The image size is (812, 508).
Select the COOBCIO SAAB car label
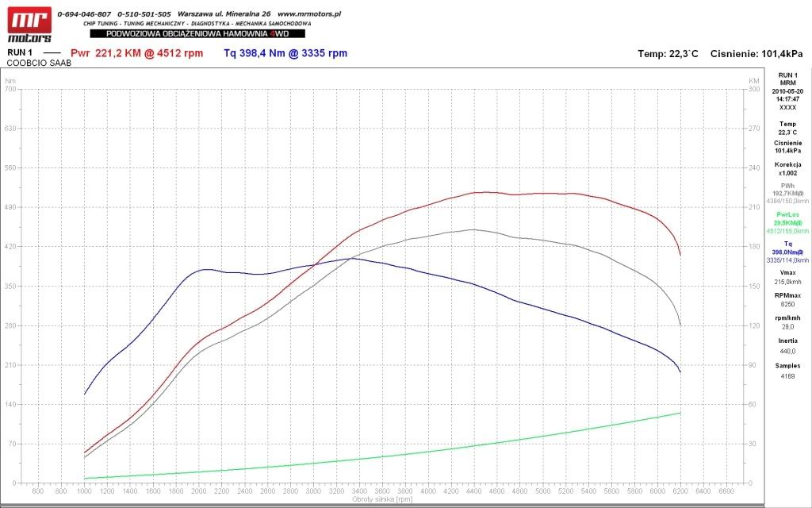coord(39,63)
